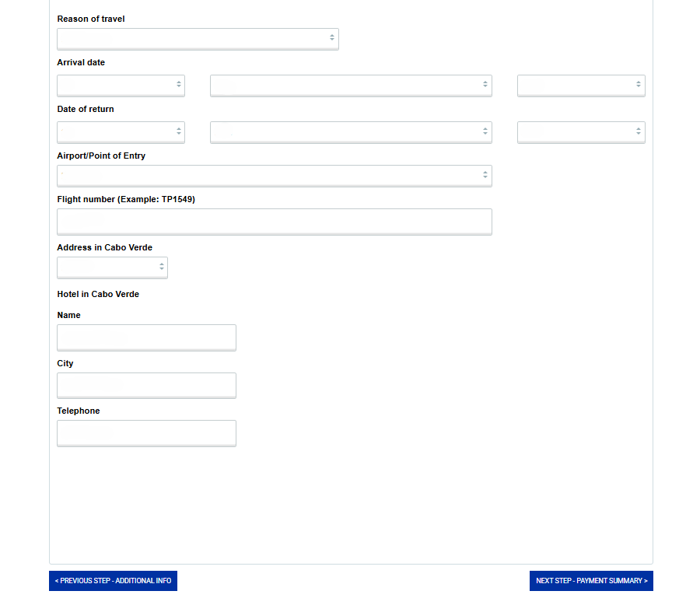
Task: Go to Previous Step - Additional Info
Action: click(113, 581)
